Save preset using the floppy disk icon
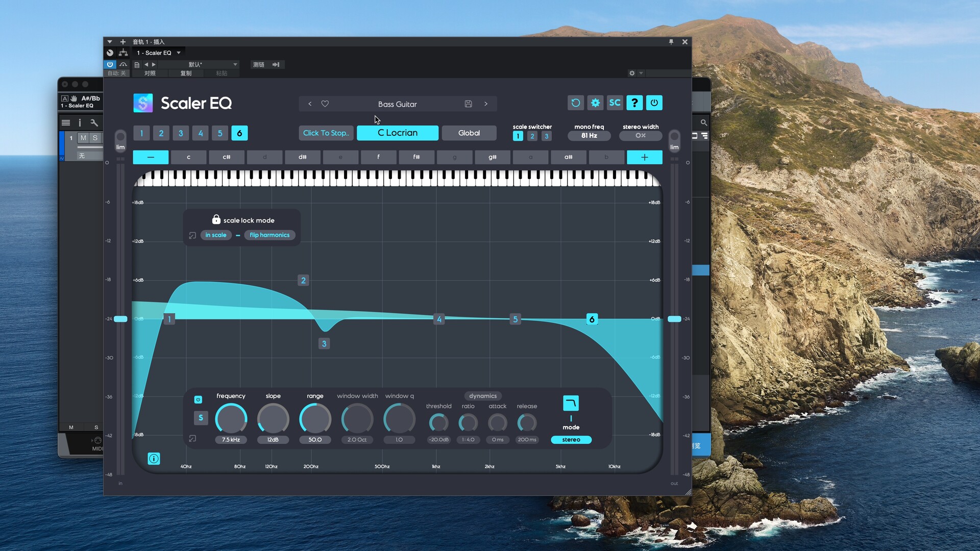 [468, 104]
